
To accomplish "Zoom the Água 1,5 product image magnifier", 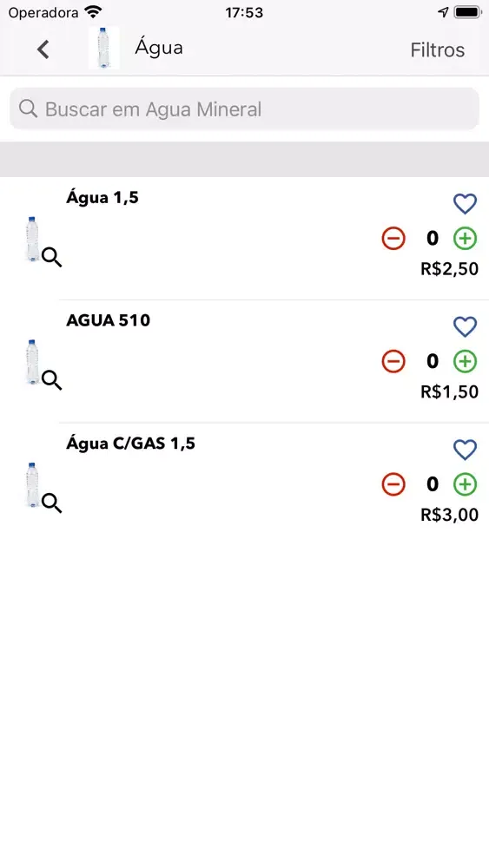I will click(x=51, y=258).
